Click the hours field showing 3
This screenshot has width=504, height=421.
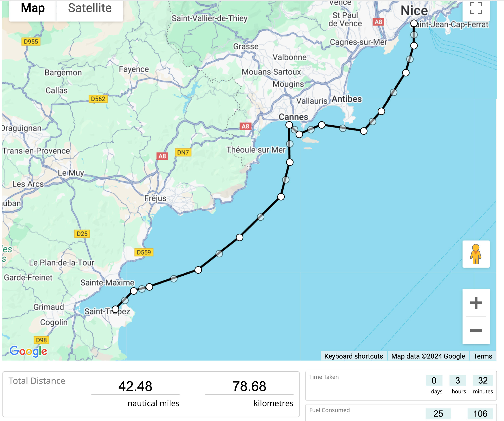click(x=458, y=380)
